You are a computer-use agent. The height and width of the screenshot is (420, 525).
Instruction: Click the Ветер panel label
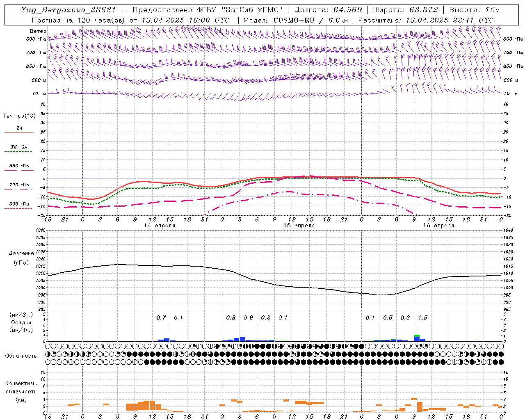click(x=38, y=31)
